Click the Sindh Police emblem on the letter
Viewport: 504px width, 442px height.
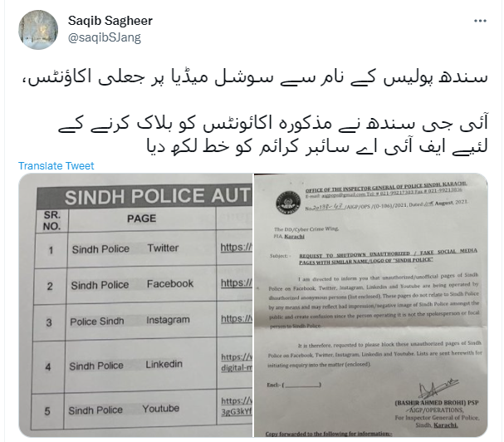coord(288,203)
